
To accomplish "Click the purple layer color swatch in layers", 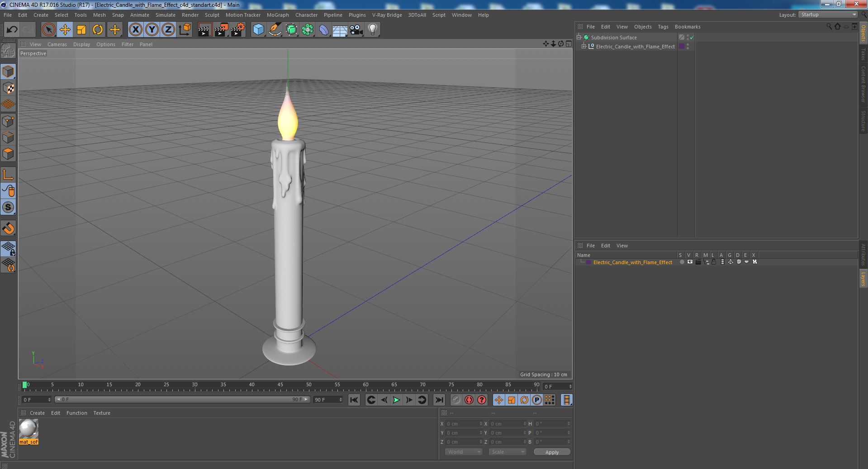I will pos(588,262).
